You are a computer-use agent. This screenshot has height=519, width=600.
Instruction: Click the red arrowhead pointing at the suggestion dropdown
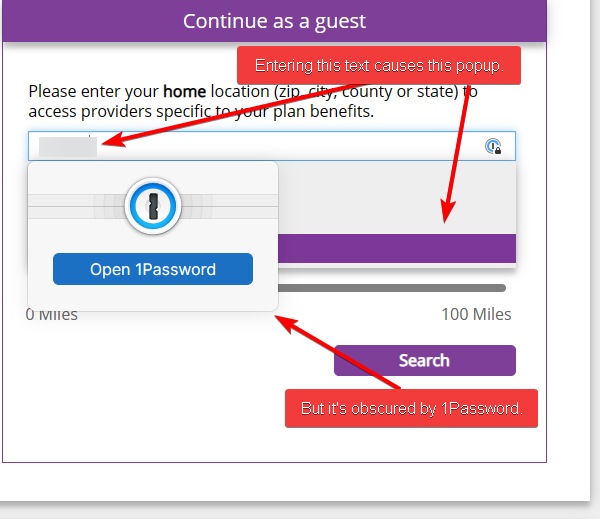[447, 217]
